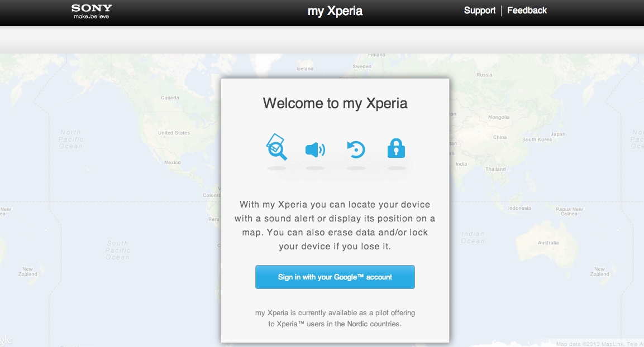Sign in with your Google account
The height and width of the screenshot is (347, 644).
[335, 277]
